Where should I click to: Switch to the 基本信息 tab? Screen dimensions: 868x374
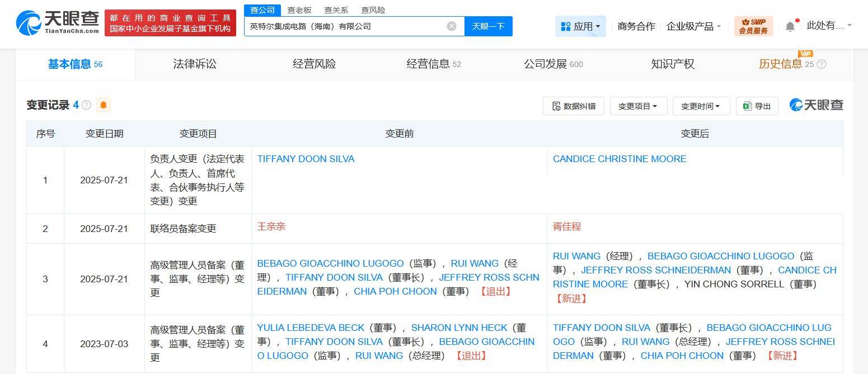76,64
